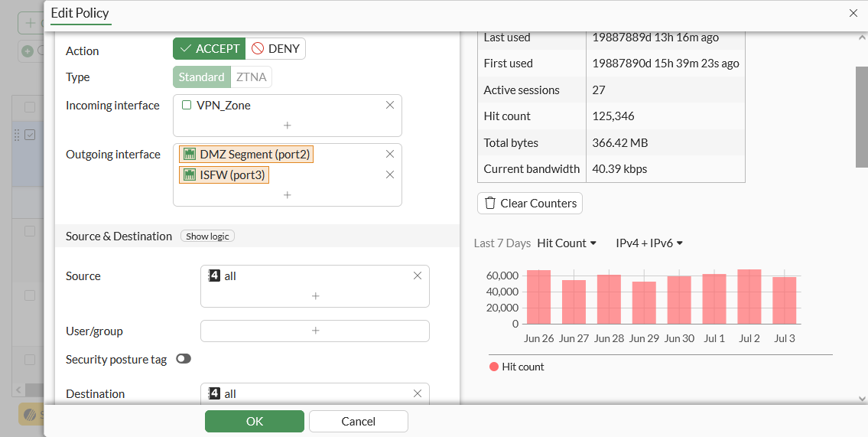Set policy Action to ACCEPT
Image resolution: width=868 pixels, height=437 pixels.
210,49
